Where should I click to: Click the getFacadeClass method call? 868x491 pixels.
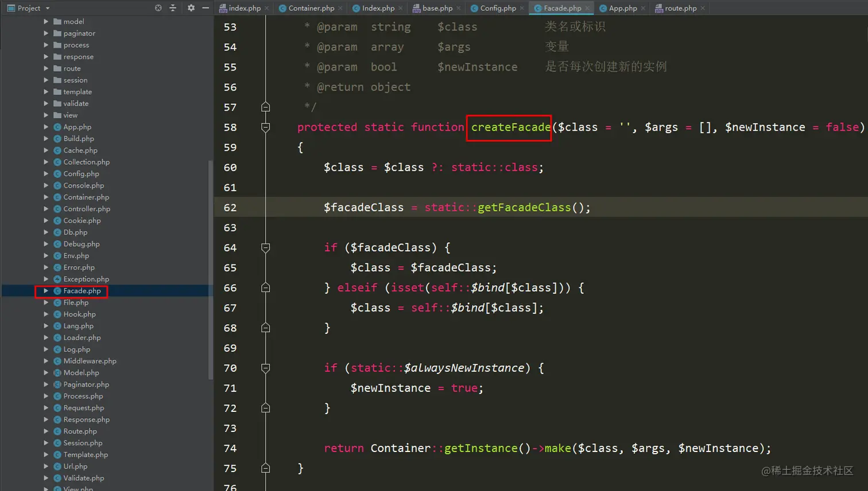click(x=524, y=208)
